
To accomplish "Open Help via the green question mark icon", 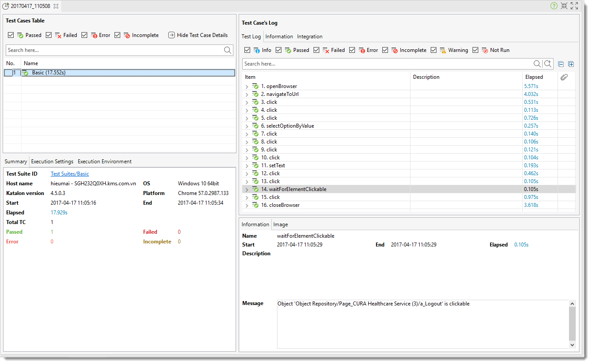I will pos(554,6).
